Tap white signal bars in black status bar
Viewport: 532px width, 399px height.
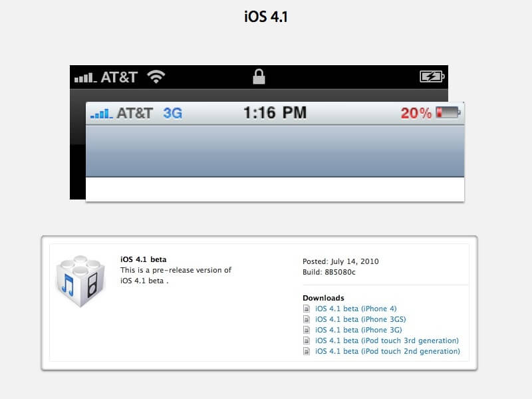(86, 78)
